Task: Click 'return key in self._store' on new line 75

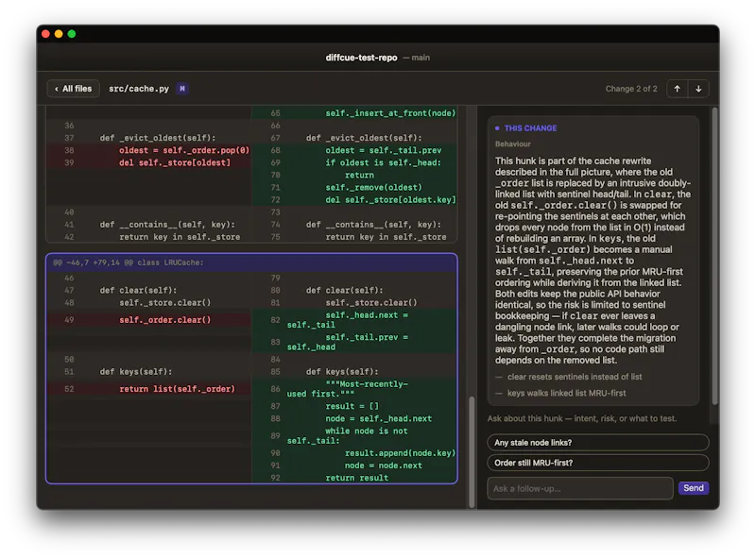Action: click(x=386, y=237)
